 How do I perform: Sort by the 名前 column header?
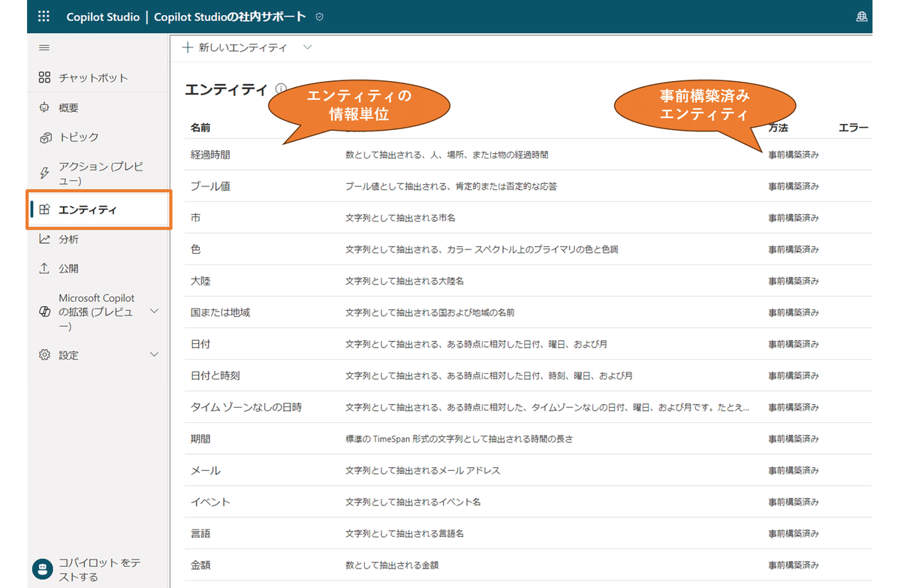tap(200, 128)
